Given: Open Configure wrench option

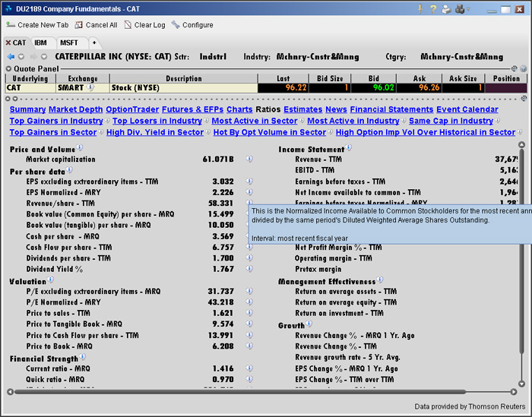Looking at the screenshot, I should click(192, 25).
